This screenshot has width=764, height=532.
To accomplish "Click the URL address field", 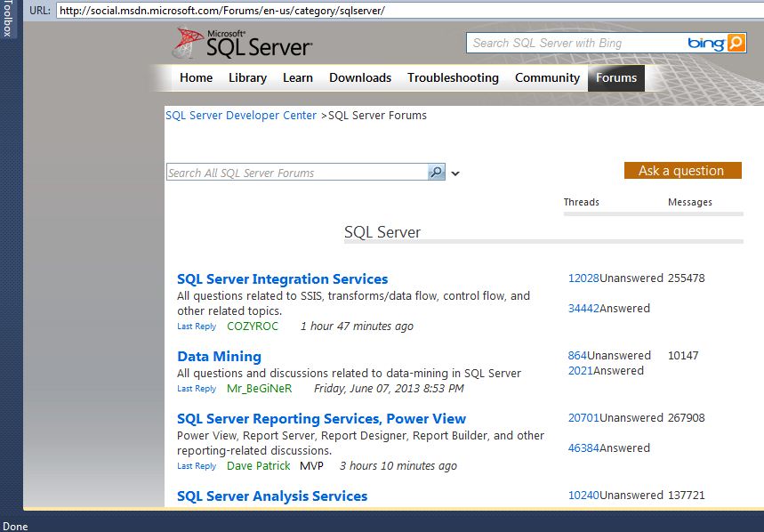I will [x=409, y=11].
